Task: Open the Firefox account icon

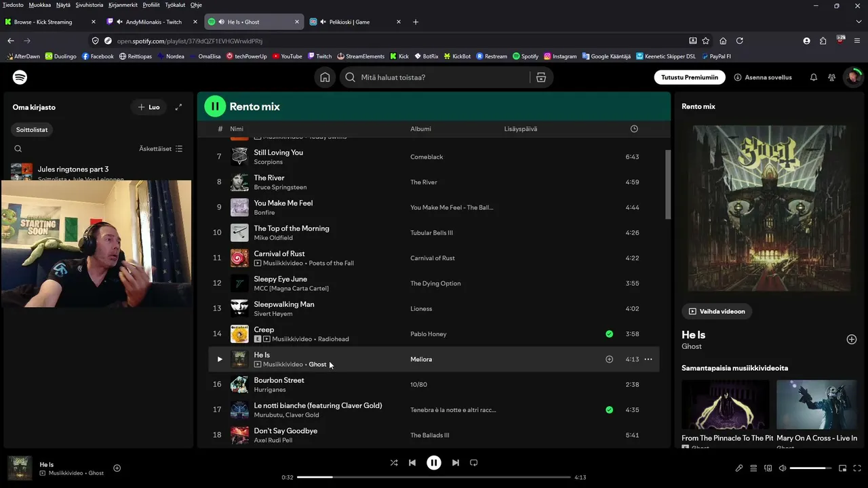Action: point(806,41)
